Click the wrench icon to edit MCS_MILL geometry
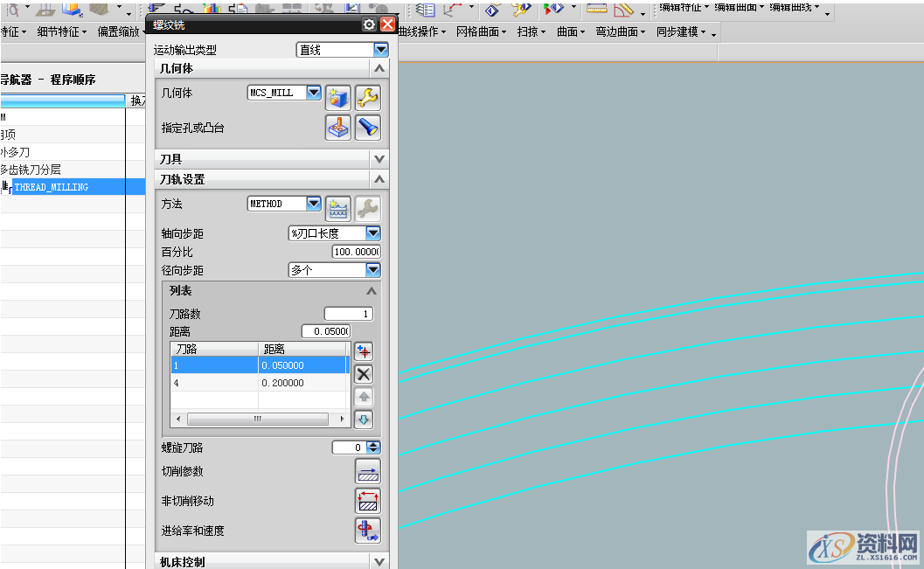Viewport: 924px width, 569px height. click(x=367, y=97)
